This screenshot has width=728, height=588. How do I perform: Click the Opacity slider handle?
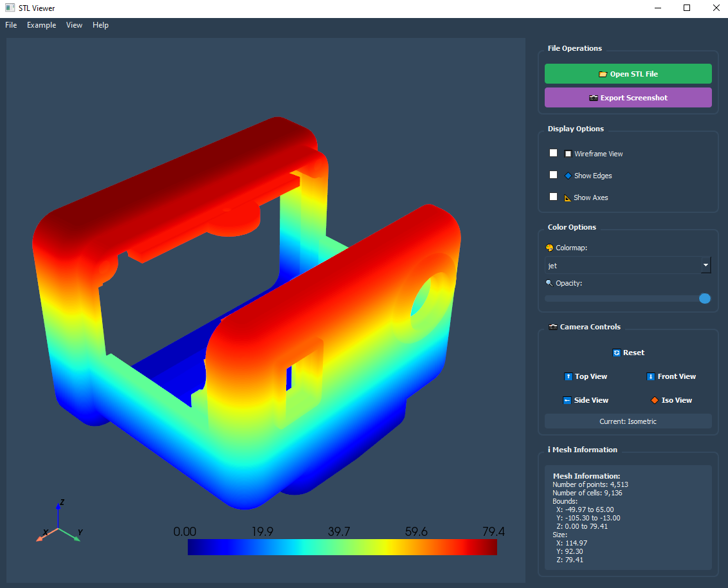(x=705, y=299)
